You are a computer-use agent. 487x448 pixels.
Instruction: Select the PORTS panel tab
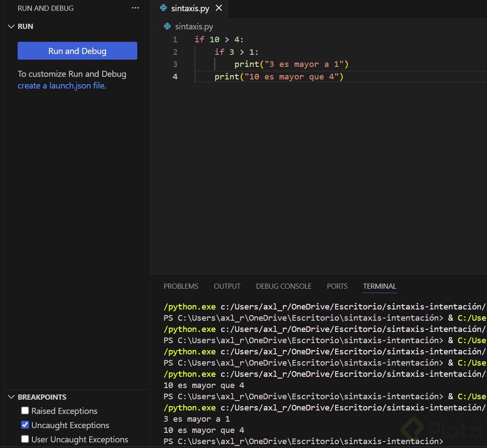[x=337, y=286]
